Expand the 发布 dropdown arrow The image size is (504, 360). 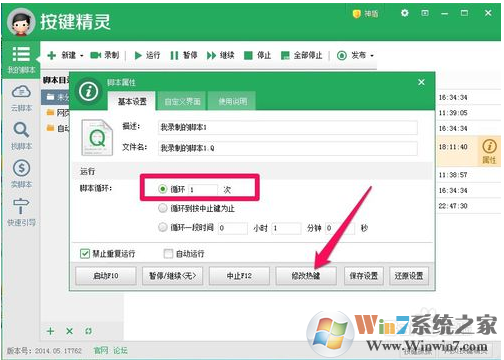(x=372, y=56)
